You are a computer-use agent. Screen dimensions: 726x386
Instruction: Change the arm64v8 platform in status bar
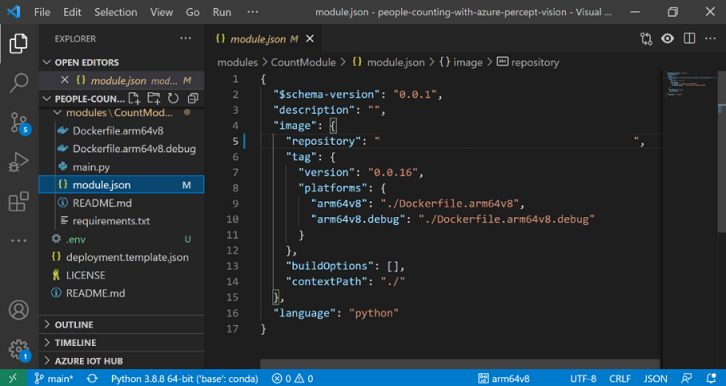click(x=504, y=379)
